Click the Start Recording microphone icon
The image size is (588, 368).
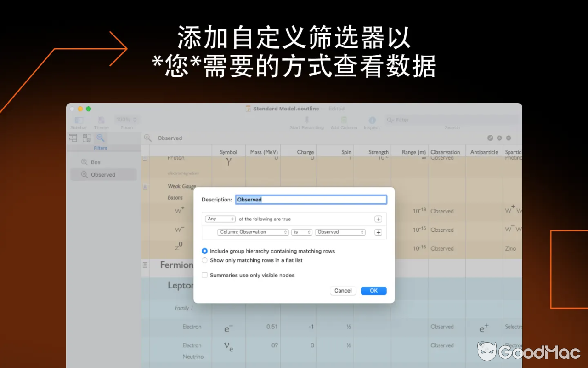[x=306, y=119]
